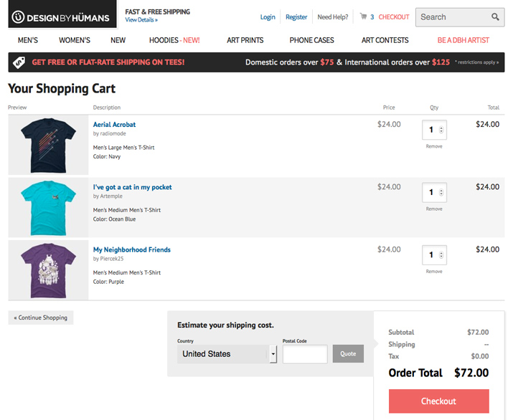Select Phone Cases in the navigation
Screen dimensions: 513x420
tap(311, 40)
